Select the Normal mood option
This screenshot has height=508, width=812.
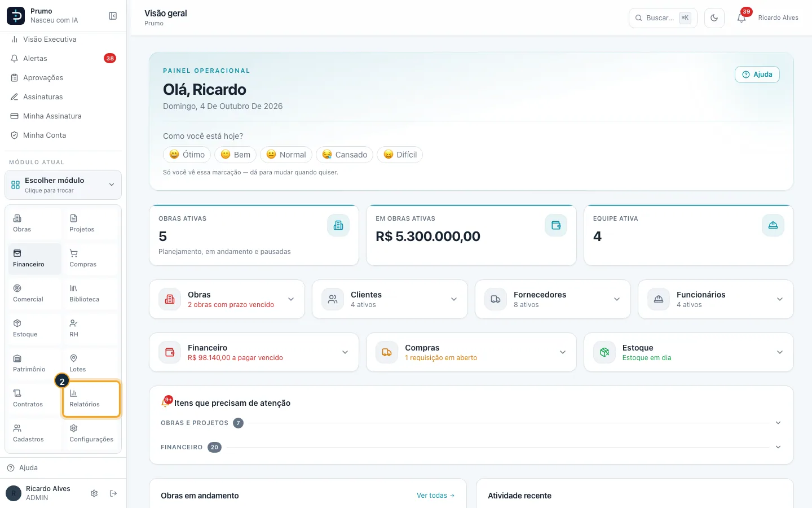286,155
